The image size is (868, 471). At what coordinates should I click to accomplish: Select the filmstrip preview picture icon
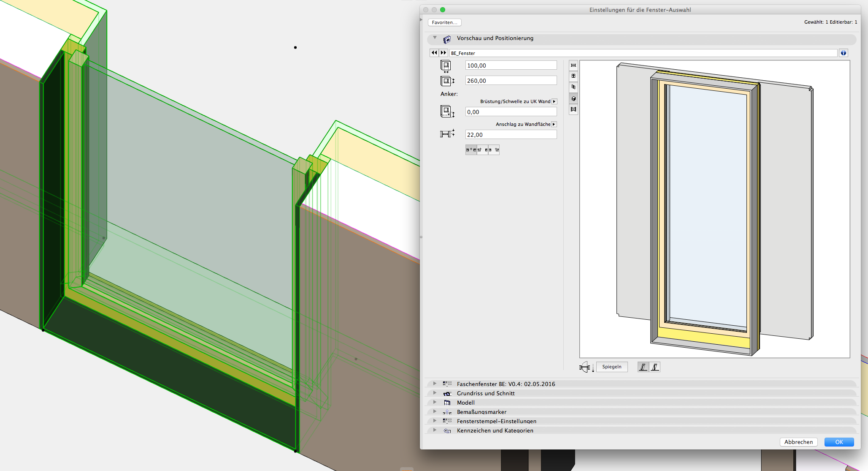click(x=573, y=109)
